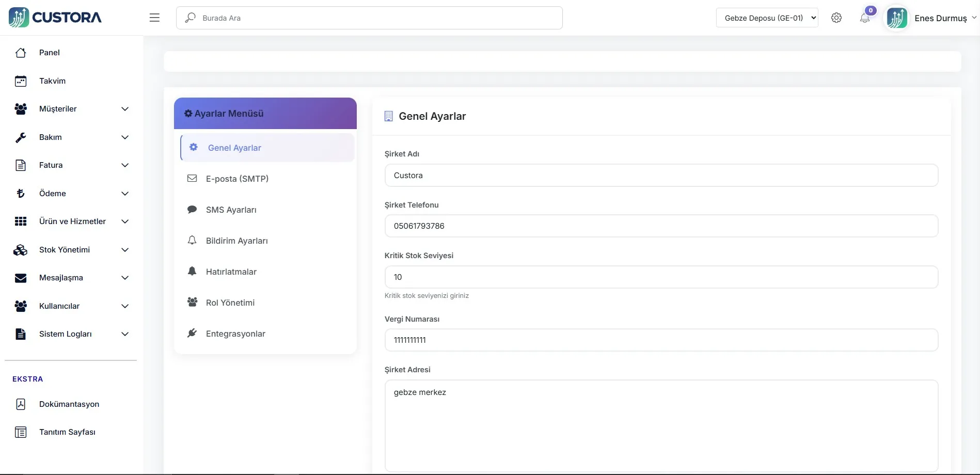Open the Gebze Deposu warehouse dropdown

767,18
